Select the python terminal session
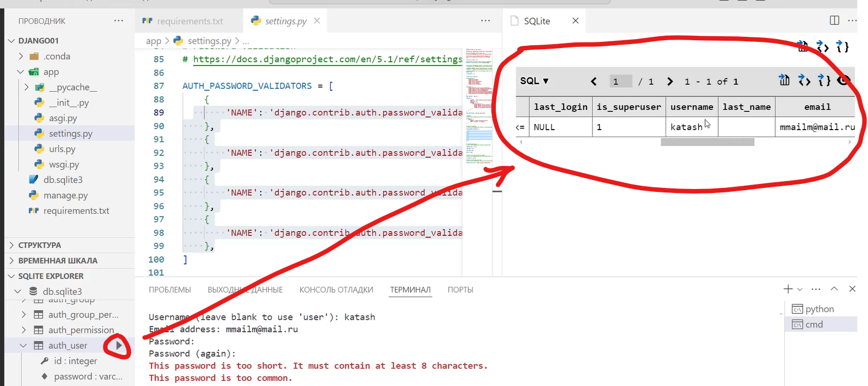Screen dimensions: 868x386 [819, 309]
